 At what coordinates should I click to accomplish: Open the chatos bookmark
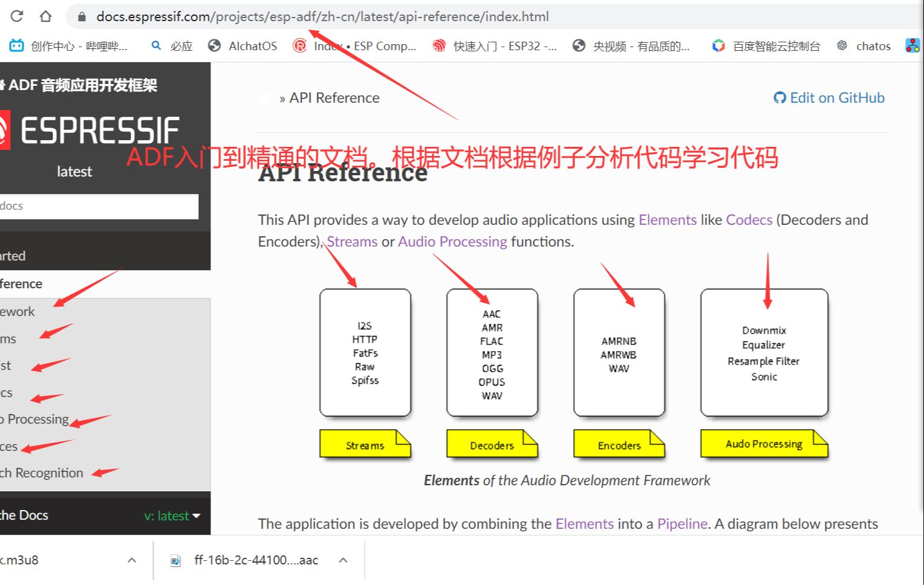click(864, 46)
